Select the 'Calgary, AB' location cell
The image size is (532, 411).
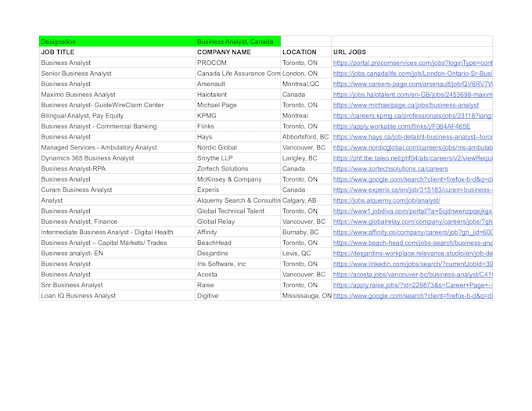click(x=306, y=200)
